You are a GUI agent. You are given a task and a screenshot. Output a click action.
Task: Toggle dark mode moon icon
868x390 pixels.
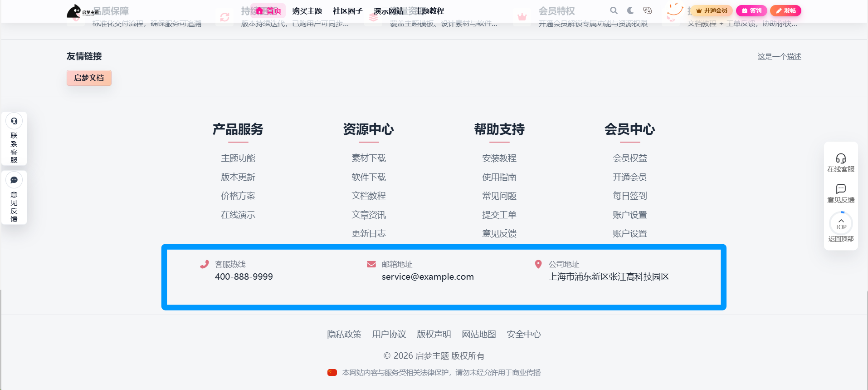tap(630, 10)
